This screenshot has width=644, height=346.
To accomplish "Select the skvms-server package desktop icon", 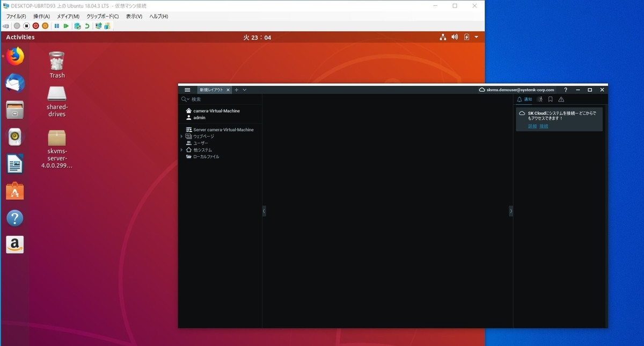I will point(57,149).
